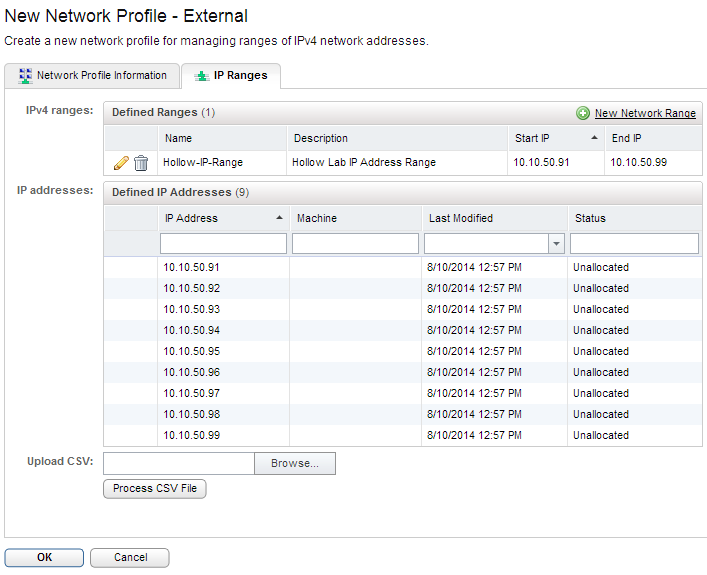707x575 pixels.
Task: Click the pencil edit icon for Hollow-IP-Range
Action: tap(121, 162)
